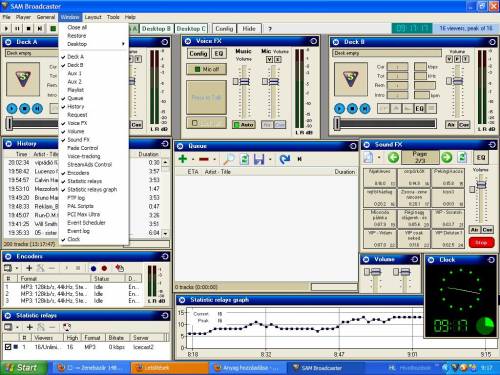This screenshot has width=500, height=375.
Task: Open the Tools menu
Action: pos(113,17)
